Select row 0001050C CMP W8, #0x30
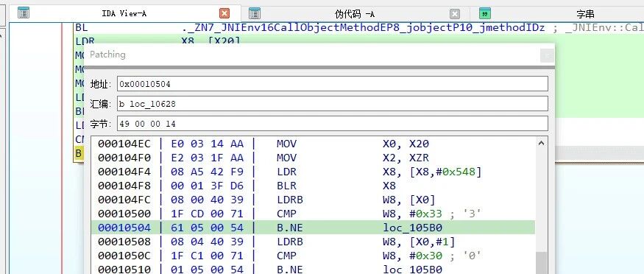Screen dimensions: 644x274 pyautogui.click(x=313, y=256)
